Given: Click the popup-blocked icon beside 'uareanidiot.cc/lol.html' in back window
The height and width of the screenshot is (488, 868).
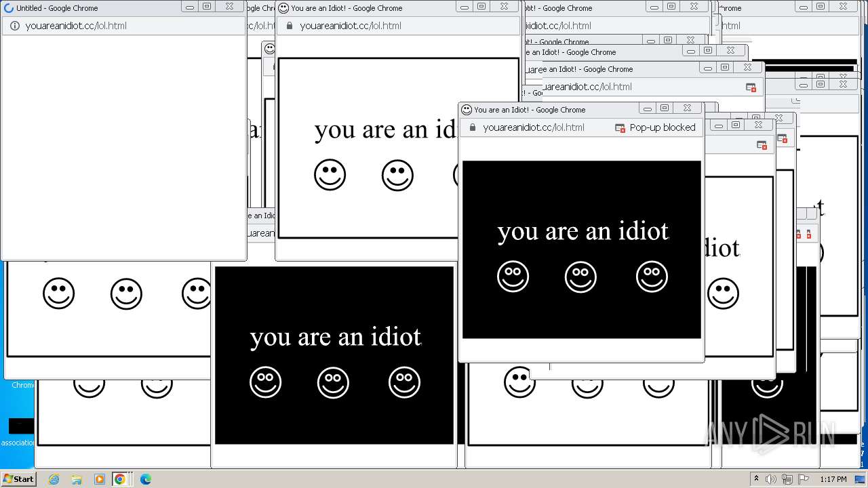Looking at the screenshot, I should (751, 87).
